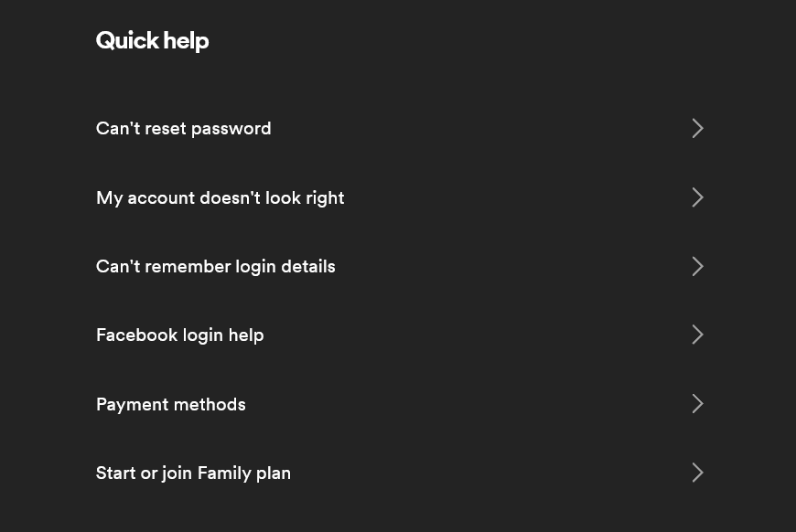This screenshot has height=532, width=796.
Task: Choose Start or join Family plan text
Action: tap(193, 473)
